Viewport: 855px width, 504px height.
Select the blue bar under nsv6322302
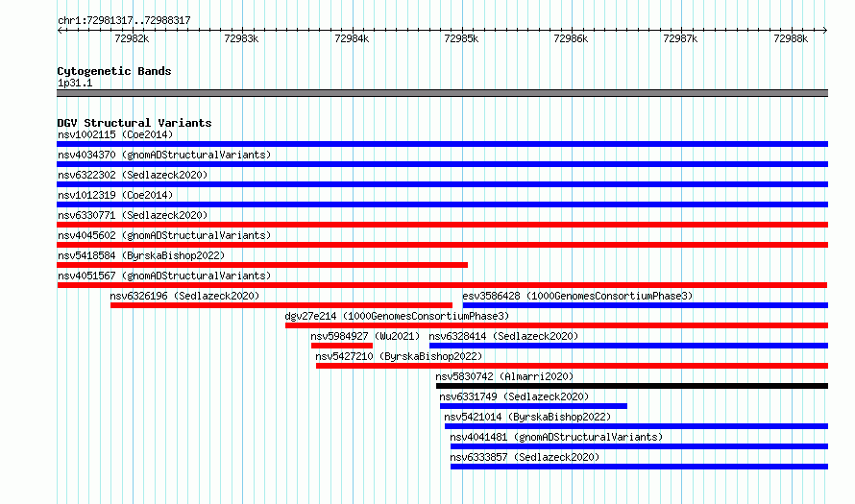point(442,184)
